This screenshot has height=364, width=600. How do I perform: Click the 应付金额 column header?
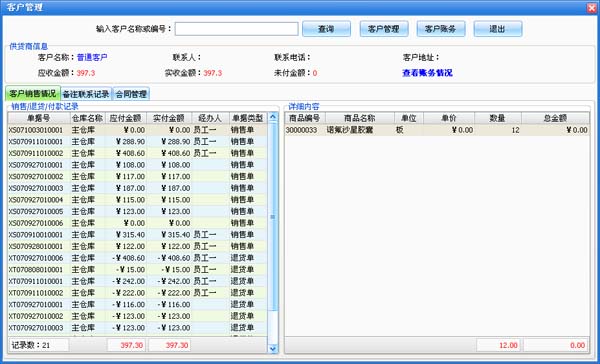point(126,118)
